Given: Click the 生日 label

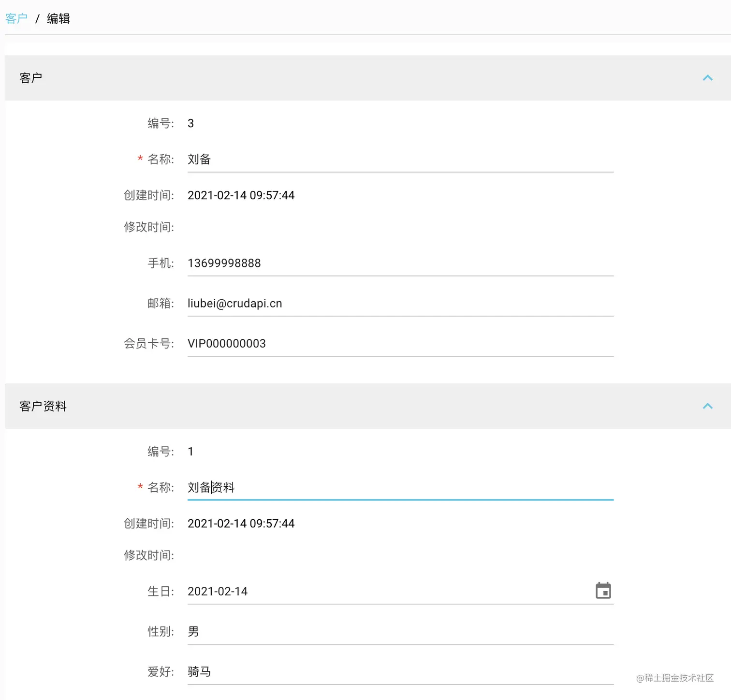Looking at the screenshot, I should (x=161, y=592).
